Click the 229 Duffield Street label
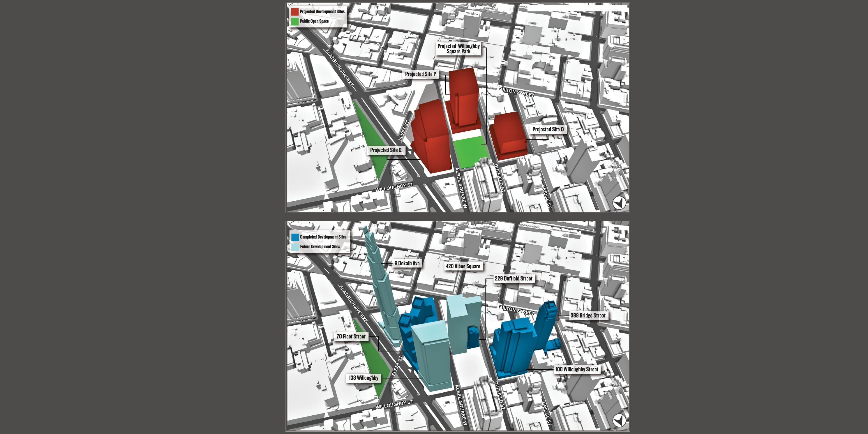The height and width of the screenshot is (434, 868). (514, 279)
